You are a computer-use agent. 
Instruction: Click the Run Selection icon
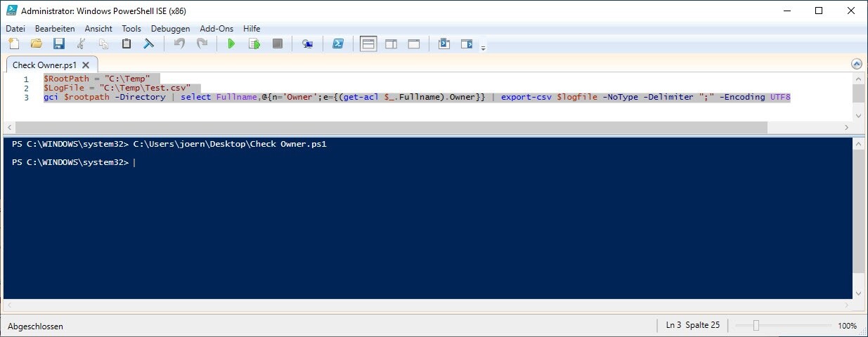(254, 44)
